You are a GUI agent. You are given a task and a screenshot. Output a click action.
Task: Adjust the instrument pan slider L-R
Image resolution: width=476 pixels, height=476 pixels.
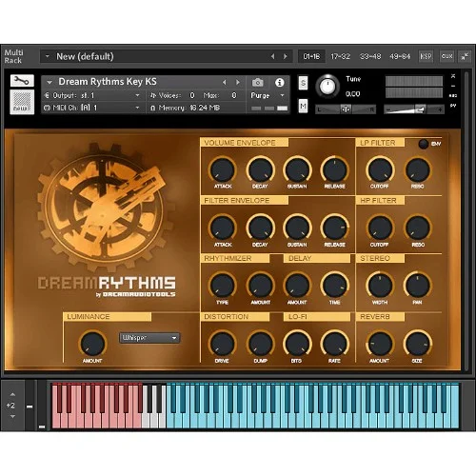pyautogui.click(x=346, y=109)
